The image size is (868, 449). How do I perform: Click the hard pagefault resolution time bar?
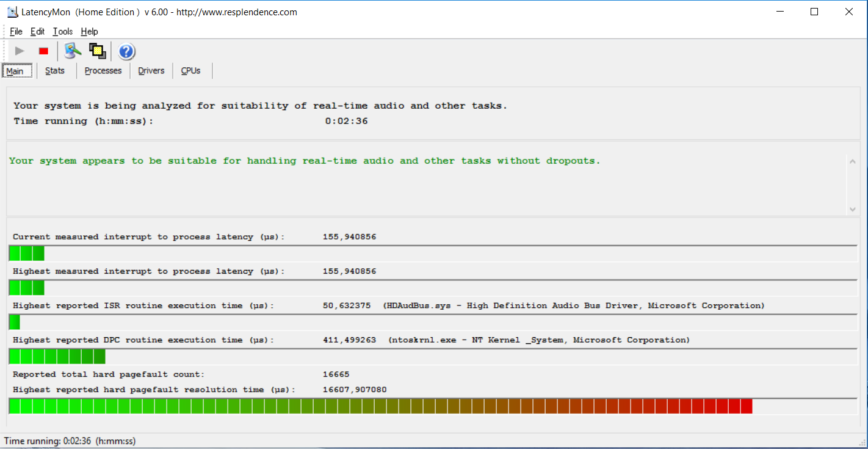(x=380, y=406)
